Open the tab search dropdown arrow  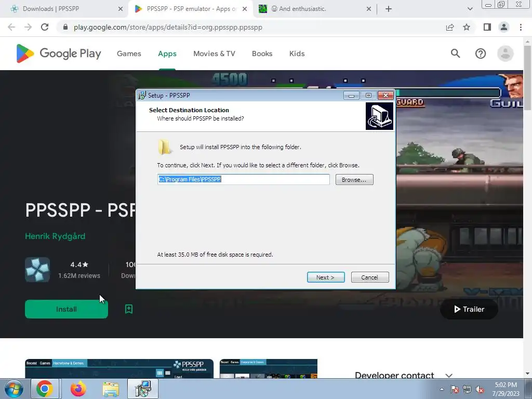470,9
